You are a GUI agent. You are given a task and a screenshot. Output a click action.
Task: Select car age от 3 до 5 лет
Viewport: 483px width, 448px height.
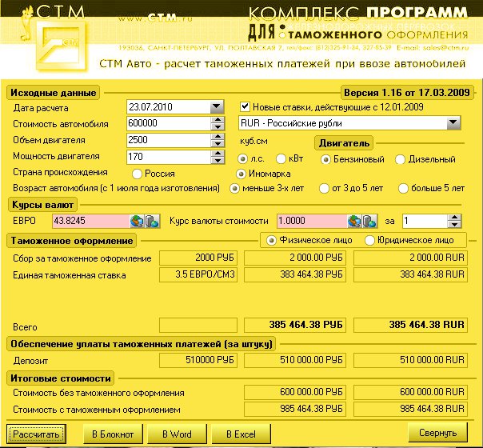[x=324, y=188]
